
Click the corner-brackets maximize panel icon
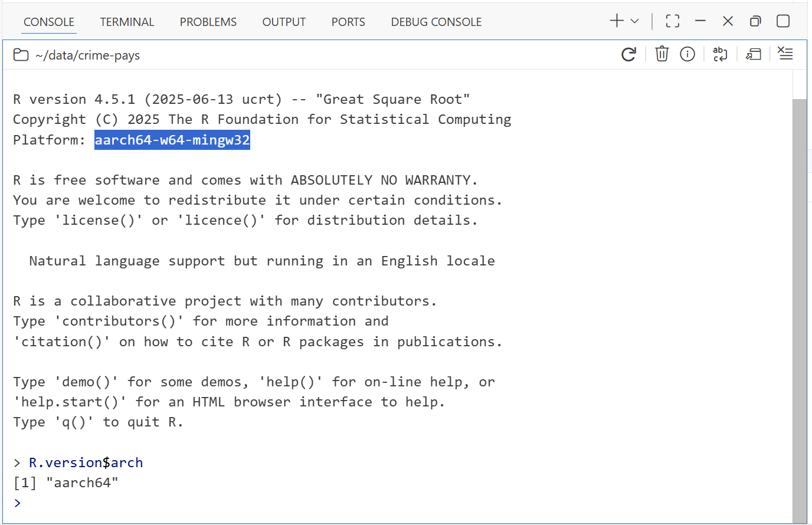673,21
